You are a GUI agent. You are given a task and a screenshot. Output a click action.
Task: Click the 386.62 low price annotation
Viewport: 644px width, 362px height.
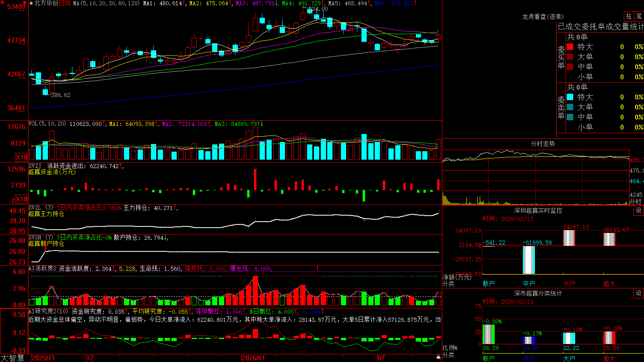click(x=60, y=95)
